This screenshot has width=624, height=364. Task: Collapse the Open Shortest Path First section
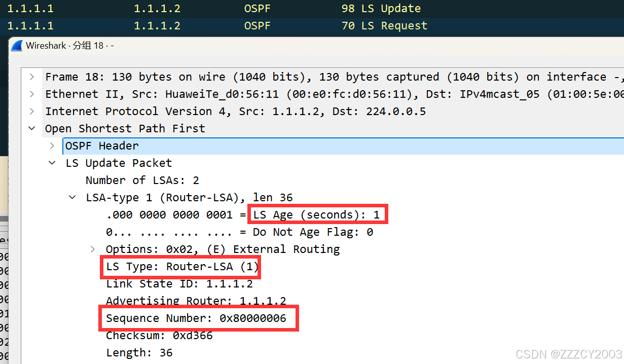click(32, 129)
